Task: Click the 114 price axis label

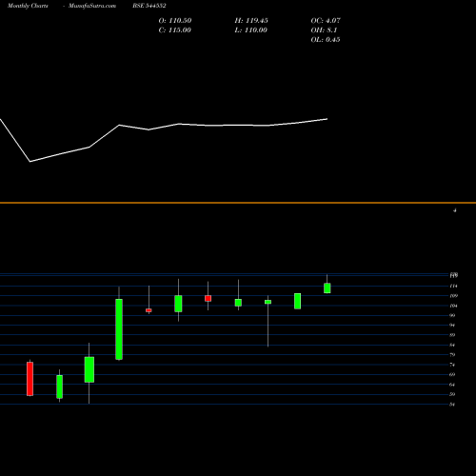Action: 453,287
